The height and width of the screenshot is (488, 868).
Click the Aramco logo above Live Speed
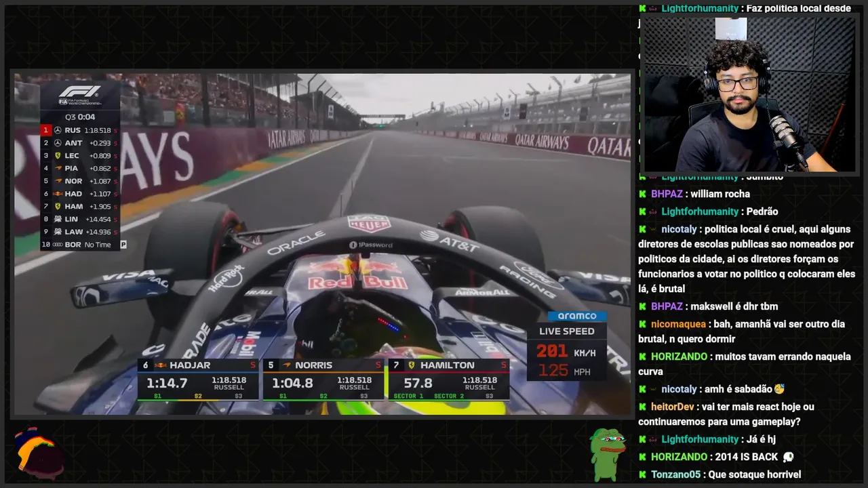tap(576, 316)
